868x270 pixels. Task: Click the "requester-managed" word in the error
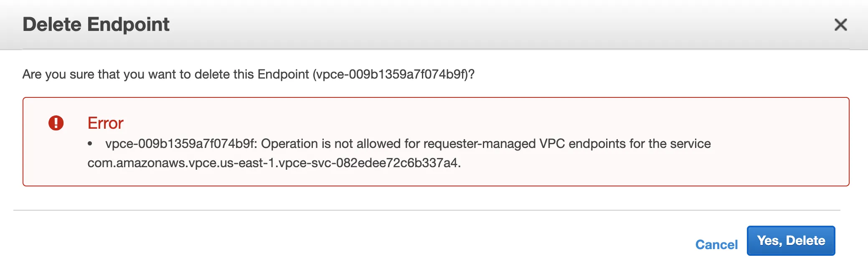(480, 144)
